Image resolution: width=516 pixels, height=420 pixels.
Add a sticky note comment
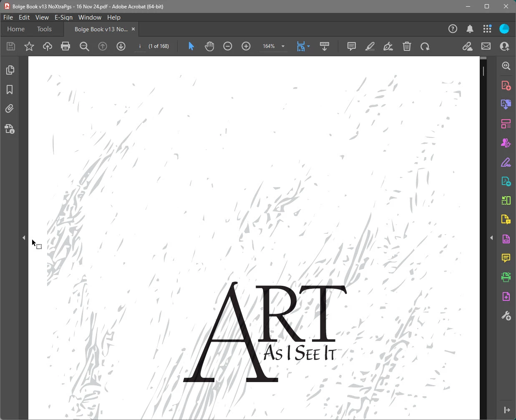coord(352,46)
